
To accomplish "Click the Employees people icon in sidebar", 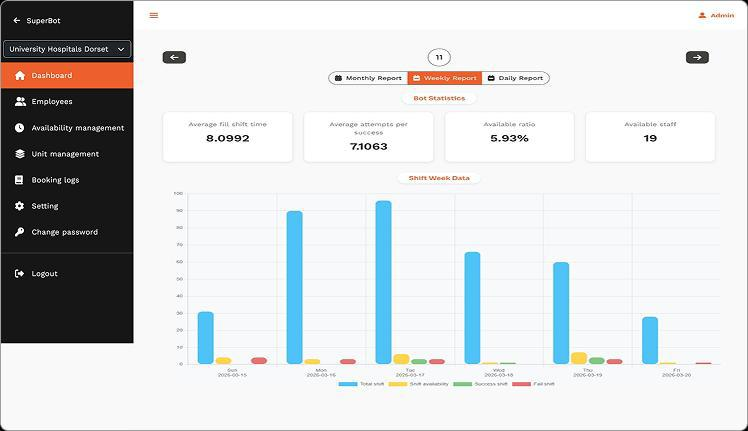I will coord(20,102).
